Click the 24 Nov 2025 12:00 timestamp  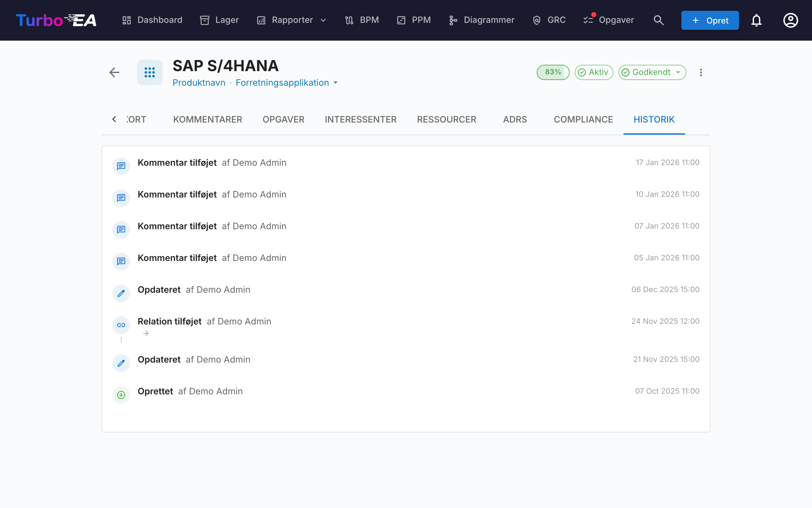click(665, 321)
